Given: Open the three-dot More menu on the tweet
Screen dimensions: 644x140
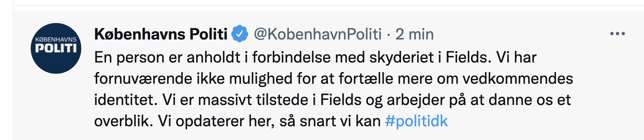Looking at the screenshot, I should point(617,34).
